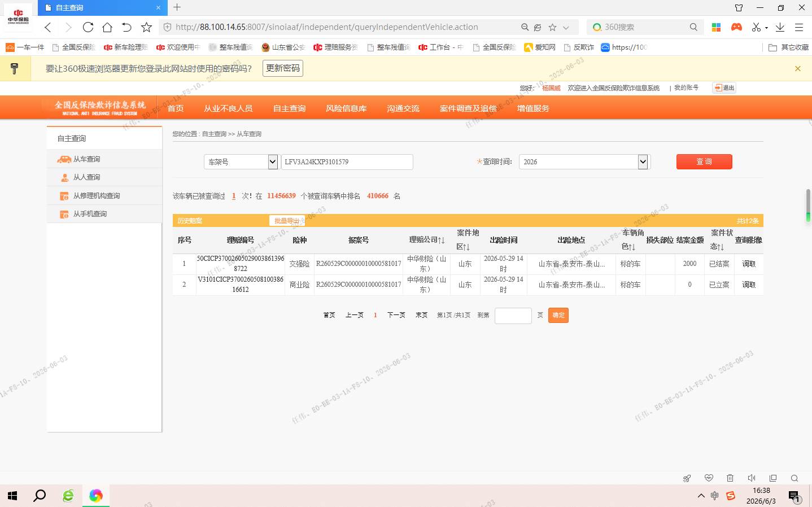Go back with the browser back arrow

48,27
